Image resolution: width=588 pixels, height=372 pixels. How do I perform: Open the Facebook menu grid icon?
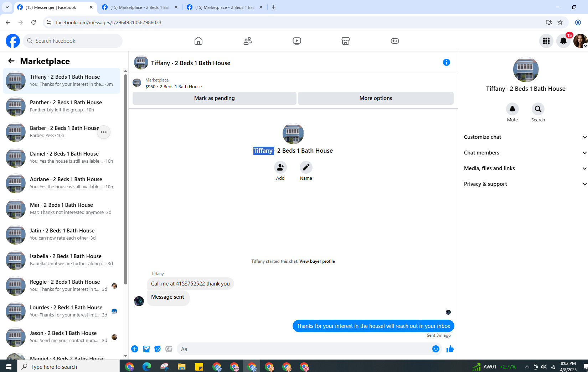pyautogui.click(x=546, y=41)
